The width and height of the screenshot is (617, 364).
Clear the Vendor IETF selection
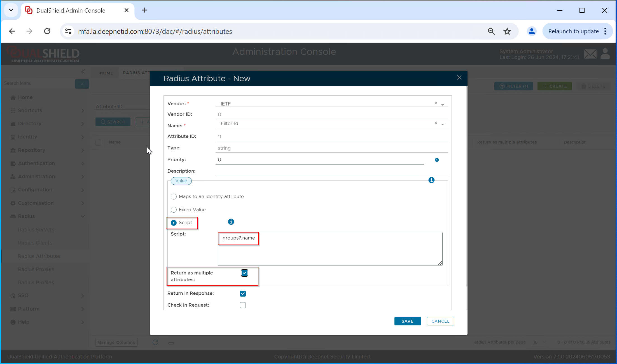[x=436, y=103]
